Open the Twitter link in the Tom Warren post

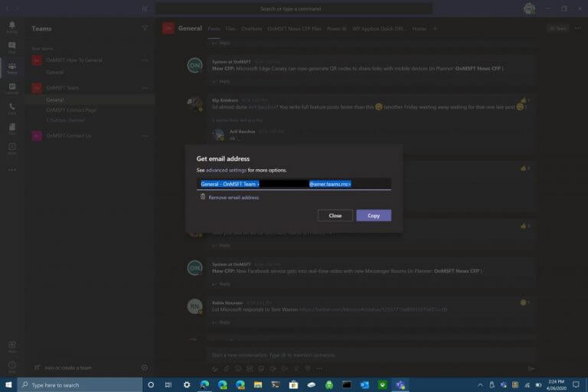(x=373, y=309)
